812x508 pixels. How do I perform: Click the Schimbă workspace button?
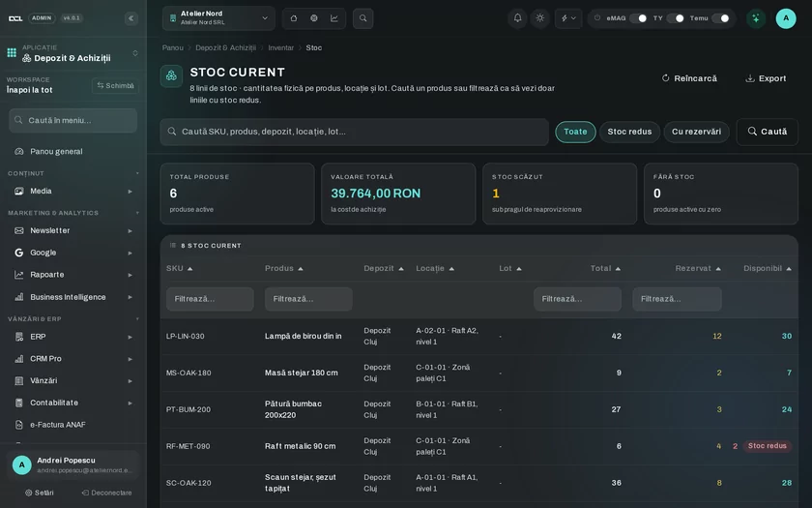(115, 85)
